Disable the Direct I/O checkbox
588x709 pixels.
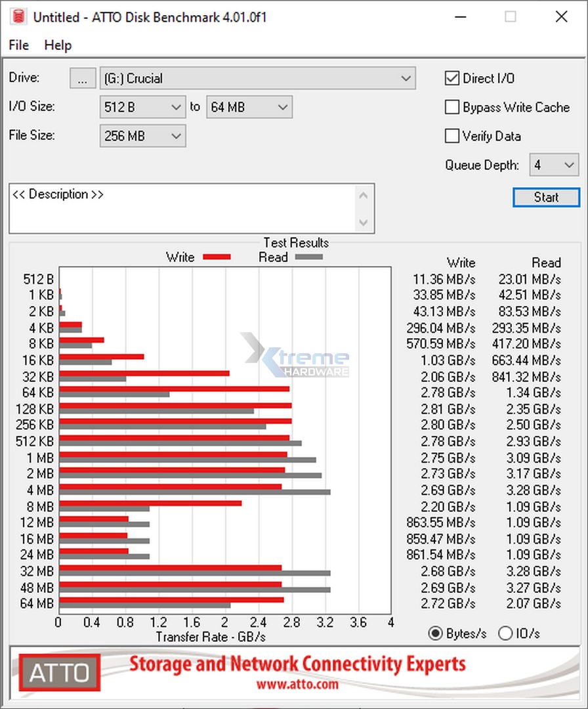pyautogui.click(x=452, y=79)
